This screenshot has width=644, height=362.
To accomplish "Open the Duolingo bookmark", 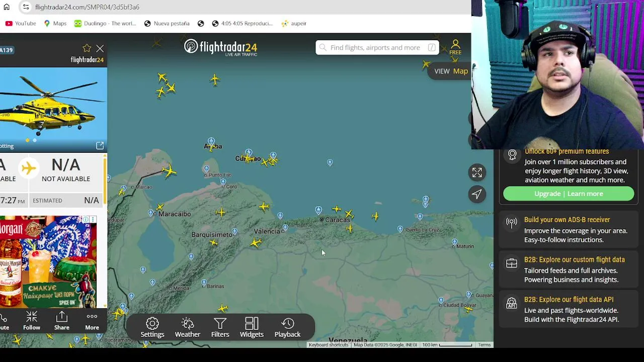I will pos(105,23).
